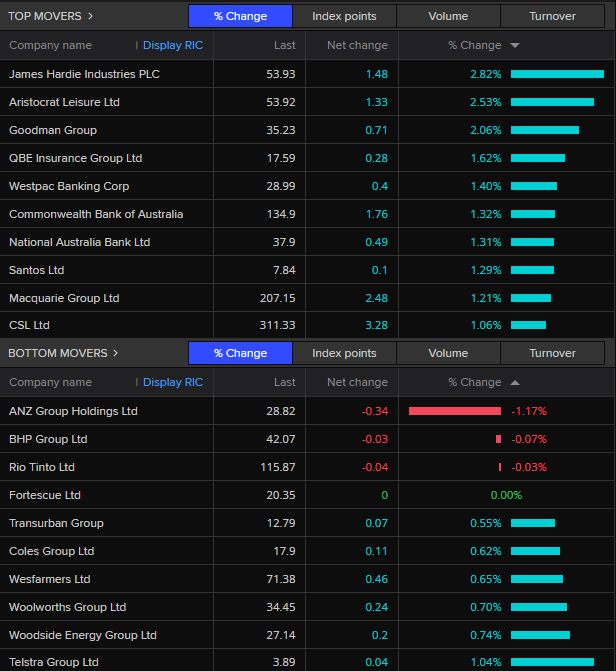Expand the BOTTOM MOVERS panel chevron

[x=116, y=353]
